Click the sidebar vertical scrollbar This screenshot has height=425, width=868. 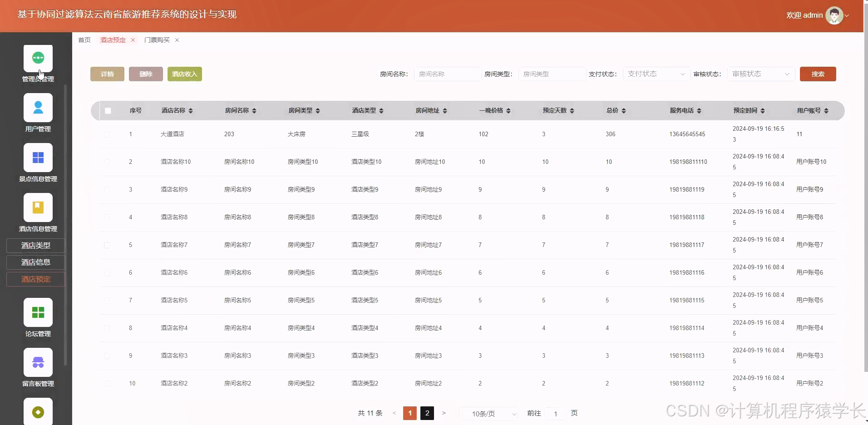point(66,225)
